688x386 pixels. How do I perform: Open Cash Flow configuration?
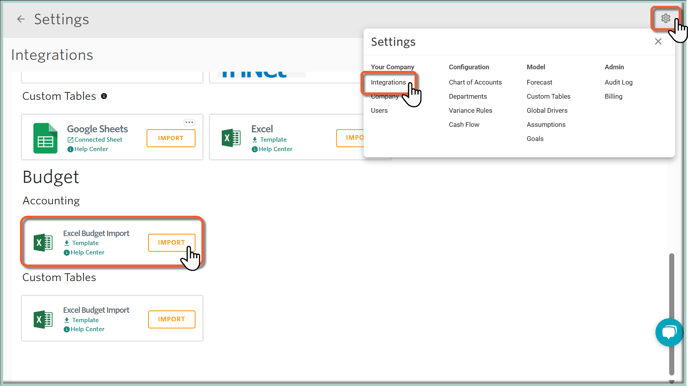click(464, 125)
